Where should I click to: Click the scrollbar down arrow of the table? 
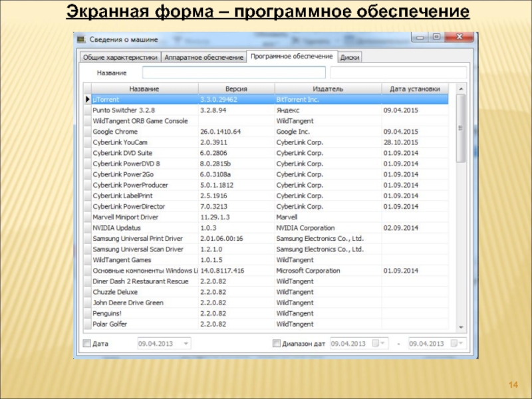pos(460,328)
